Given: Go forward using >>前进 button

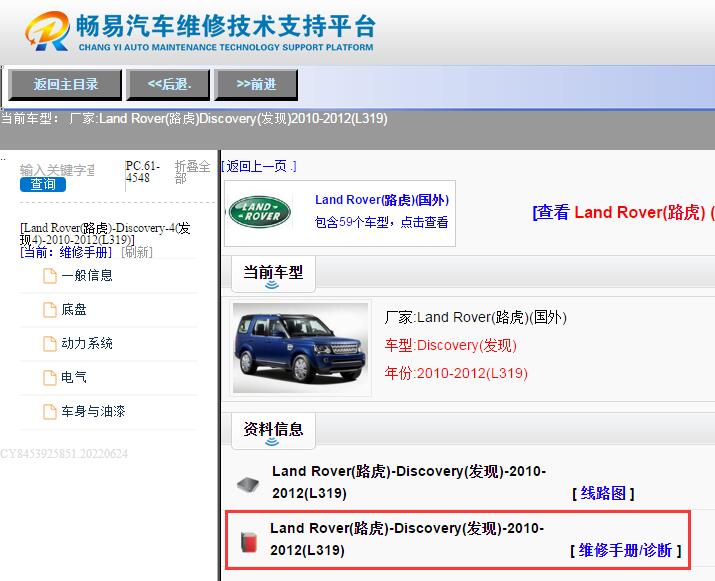Looking at the screenshot, I should point(256,84).
